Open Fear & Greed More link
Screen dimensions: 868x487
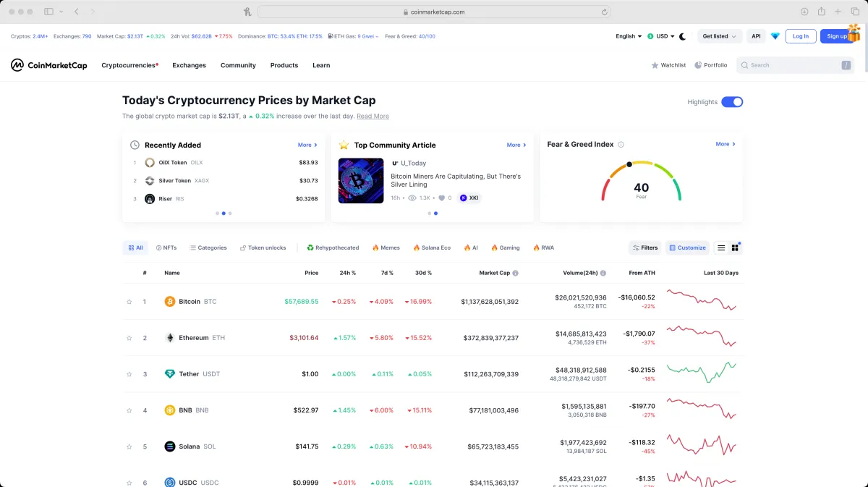726,144
